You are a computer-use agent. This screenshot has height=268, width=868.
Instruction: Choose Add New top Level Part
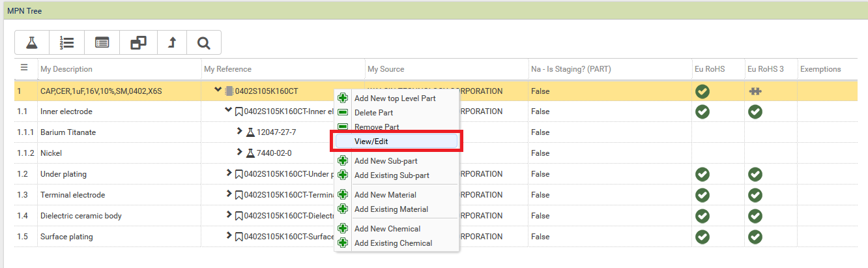coord(395,98)
